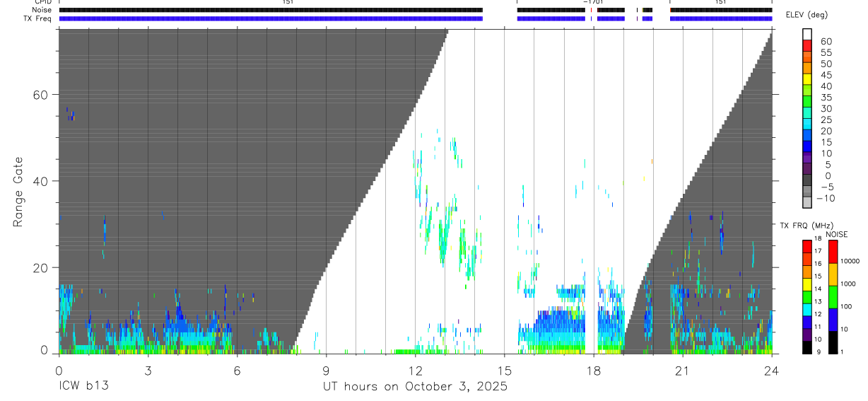Screen dimensions: 868x401
Task: Click the small echo at range gate 55 after hour 0
Action: coord(70,115)
